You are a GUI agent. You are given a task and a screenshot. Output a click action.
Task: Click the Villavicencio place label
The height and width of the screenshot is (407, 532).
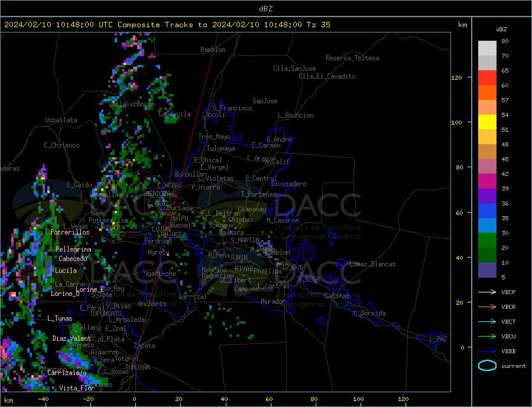click(x=132, y=104)
